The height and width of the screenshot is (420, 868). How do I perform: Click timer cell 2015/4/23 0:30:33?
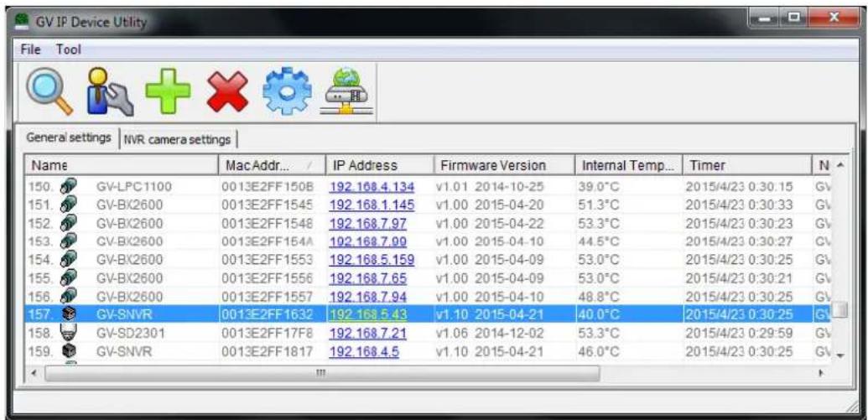tap(739, 205)
